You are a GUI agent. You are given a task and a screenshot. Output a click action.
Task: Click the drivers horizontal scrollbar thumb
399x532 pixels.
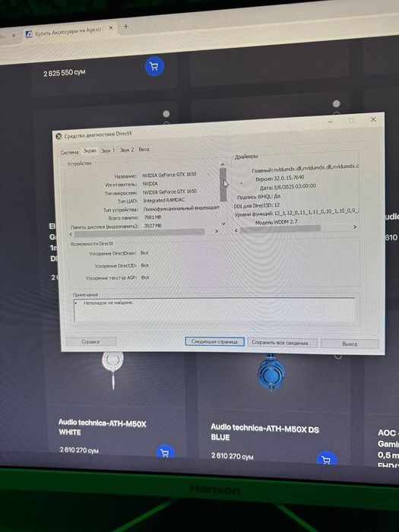280,229
